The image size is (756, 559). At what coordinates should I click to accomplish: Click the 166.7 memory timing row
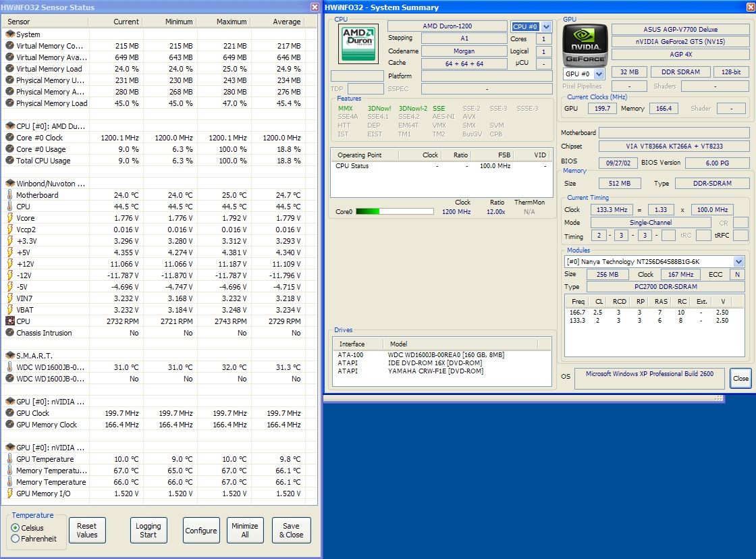(654, 312)
